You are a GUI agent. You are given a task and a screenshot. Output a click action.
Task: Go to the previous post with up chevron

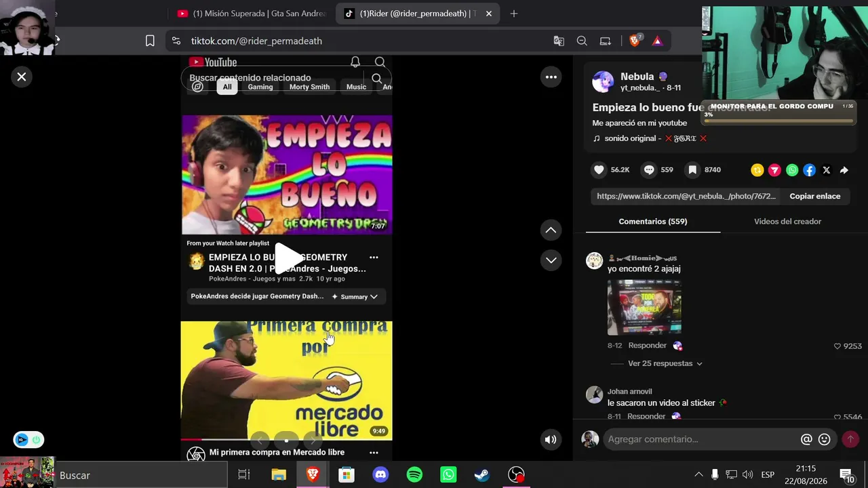click(x=551, y=230)
